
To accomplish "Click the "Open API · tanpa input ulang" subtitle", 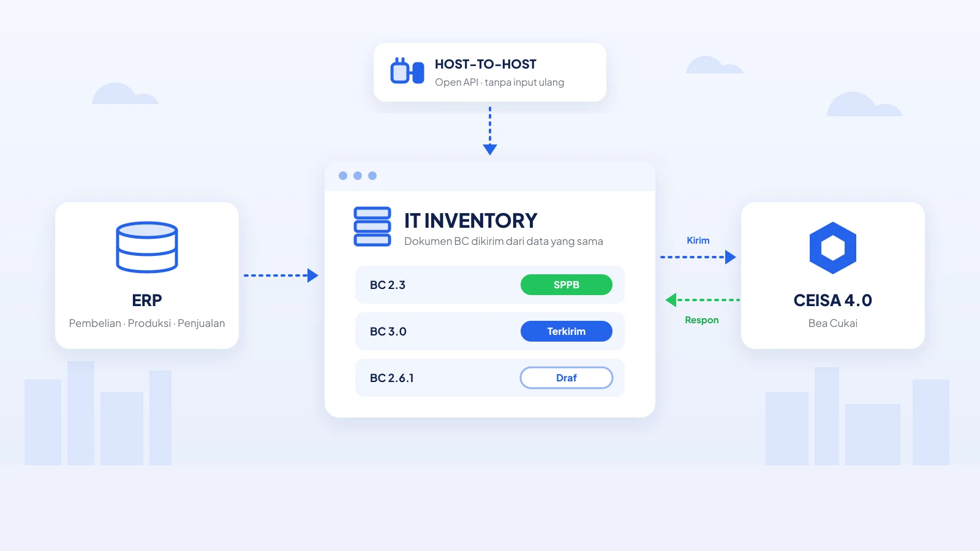I will [500, 82].
